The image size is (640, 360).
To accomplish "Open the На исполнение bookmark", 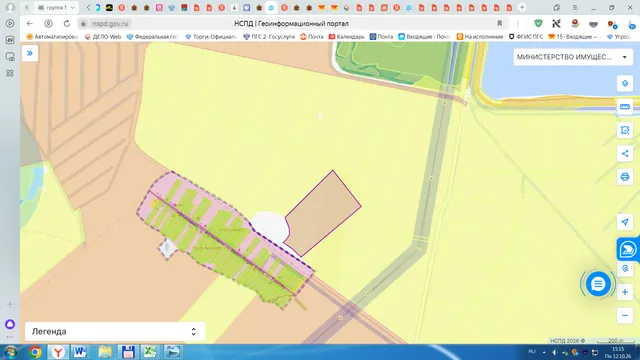I will point(480,37).
